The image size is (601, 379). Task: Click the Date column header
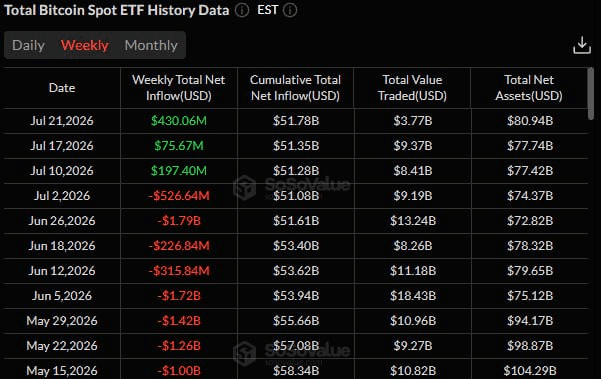tap(62, 88)
